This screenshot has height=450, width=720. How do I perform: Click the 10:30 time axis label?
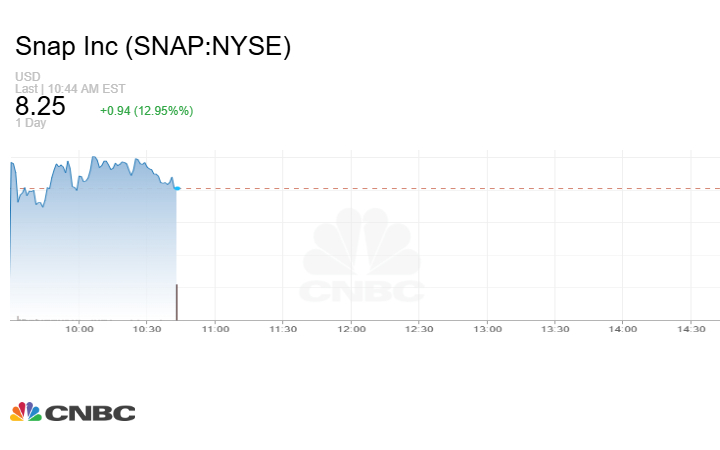pyautogui.click(x=147, y=329)
